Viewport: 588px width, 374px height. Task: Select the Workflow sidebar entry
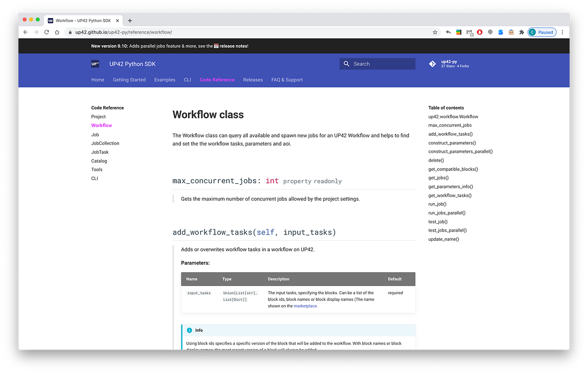(101, 125)
